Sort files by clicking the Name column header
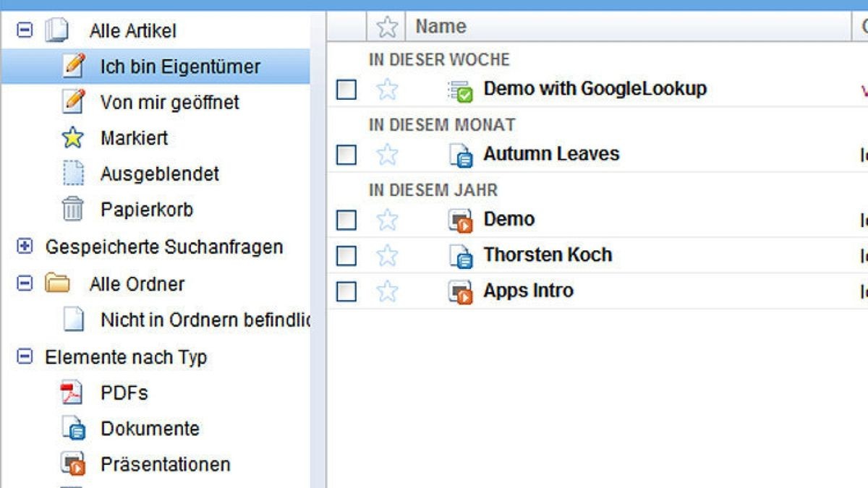The width and height of the screenshot is (868, 488). tap(440, 25)
